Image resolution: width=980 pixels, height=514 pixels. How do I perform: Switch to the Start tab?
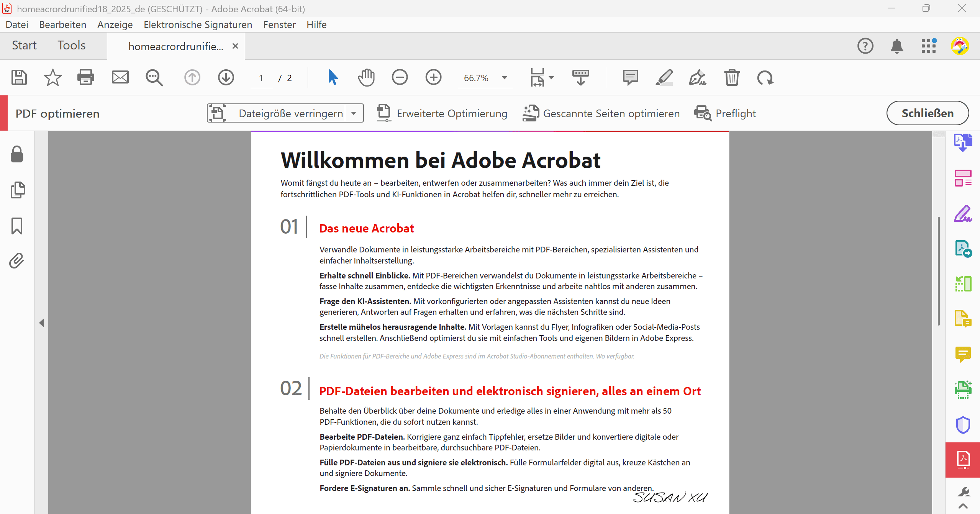(x=24, y=45)
